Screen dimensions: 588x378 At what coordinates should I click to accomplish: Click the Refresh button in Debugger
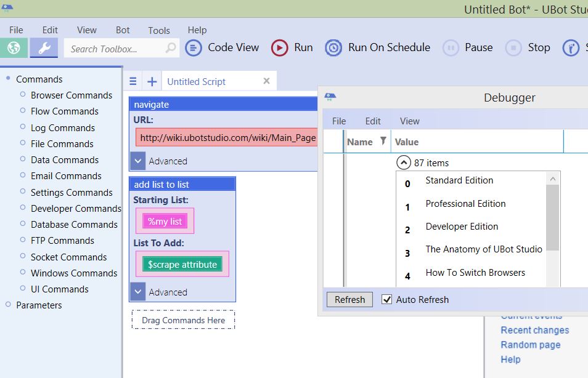(349, 300)
